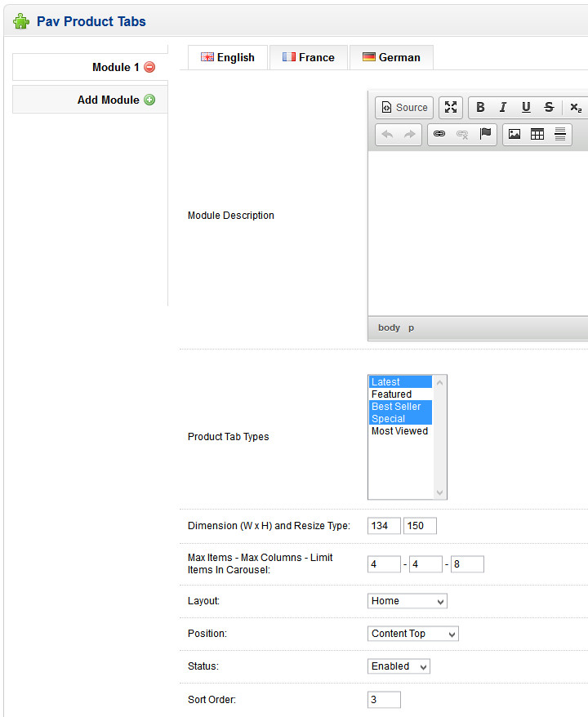Insert an image into the description
Screen dimensions: 588x717
click(514, 135)
